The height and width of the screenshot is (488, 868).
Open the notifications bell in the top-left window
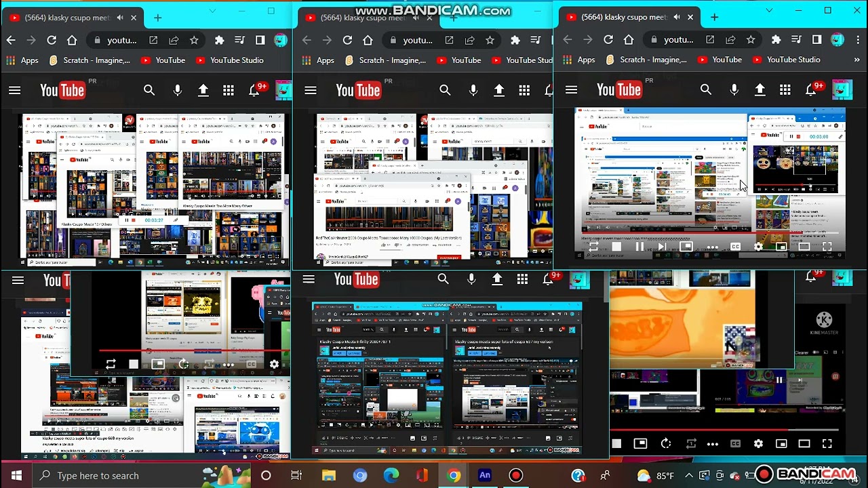254,90
